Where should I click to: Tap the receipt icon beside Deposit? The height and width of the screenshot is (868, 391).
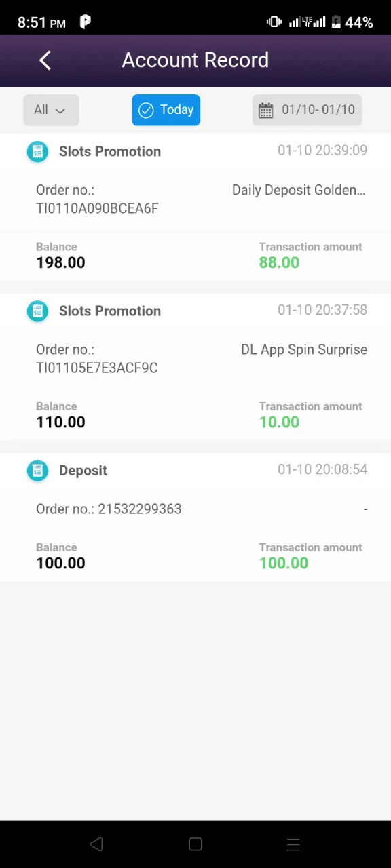pos(37,471)
